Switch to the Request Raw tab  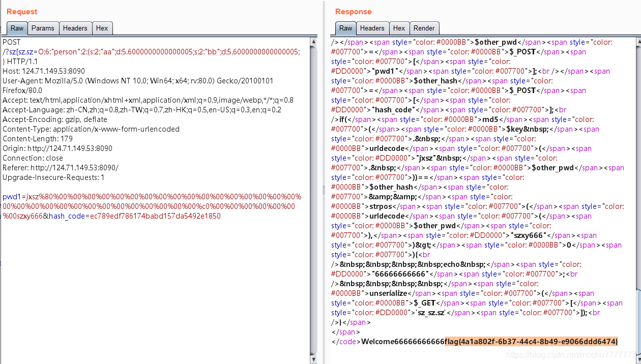17,28
